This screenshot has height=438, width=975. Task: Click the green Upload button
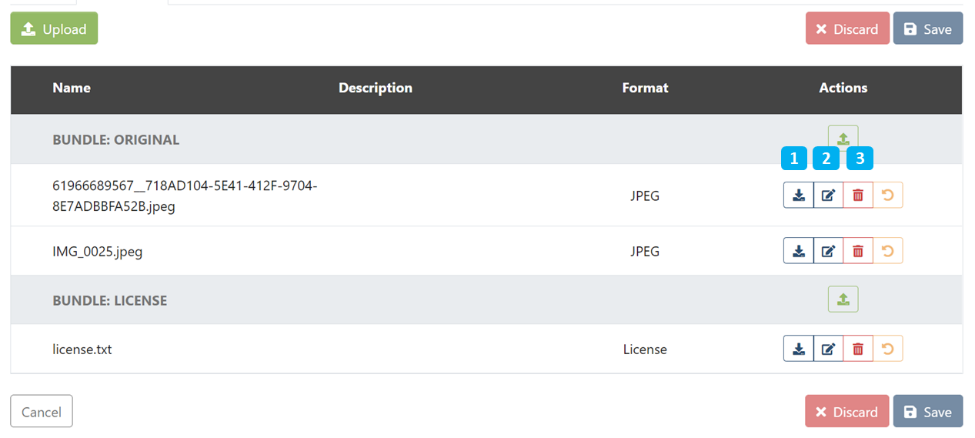(x=54, y=29)
